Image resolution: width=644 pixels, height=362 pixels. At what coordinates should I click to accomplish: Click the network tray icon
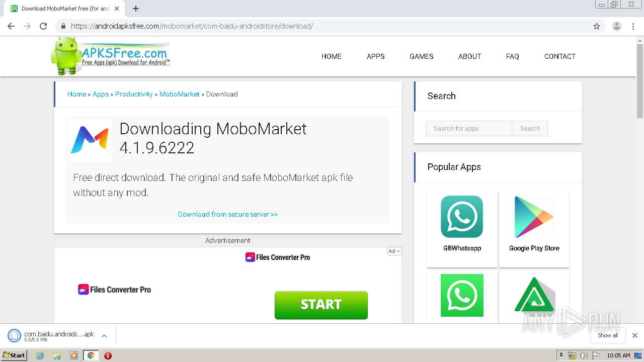[x=572, y=355]
